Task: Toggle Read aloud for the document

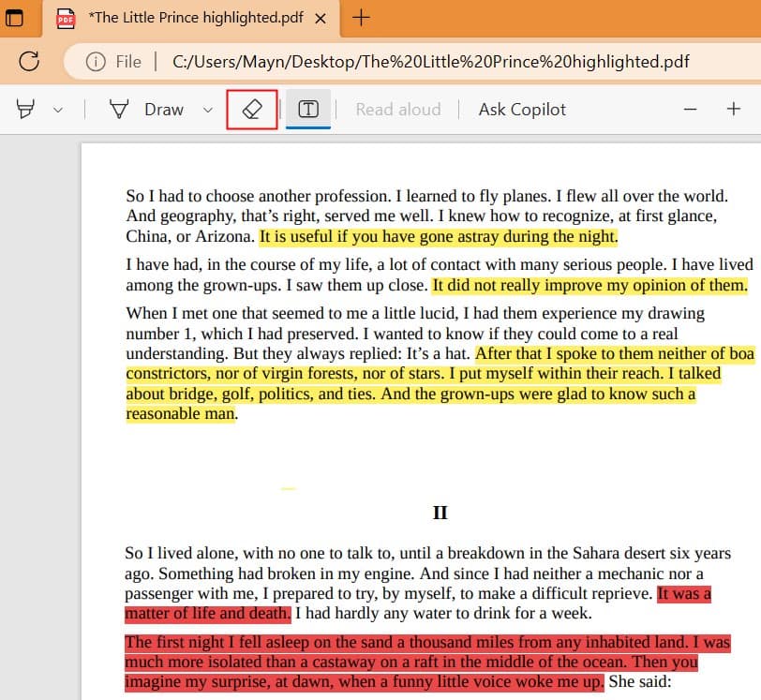Action: (x=397, y=109)
